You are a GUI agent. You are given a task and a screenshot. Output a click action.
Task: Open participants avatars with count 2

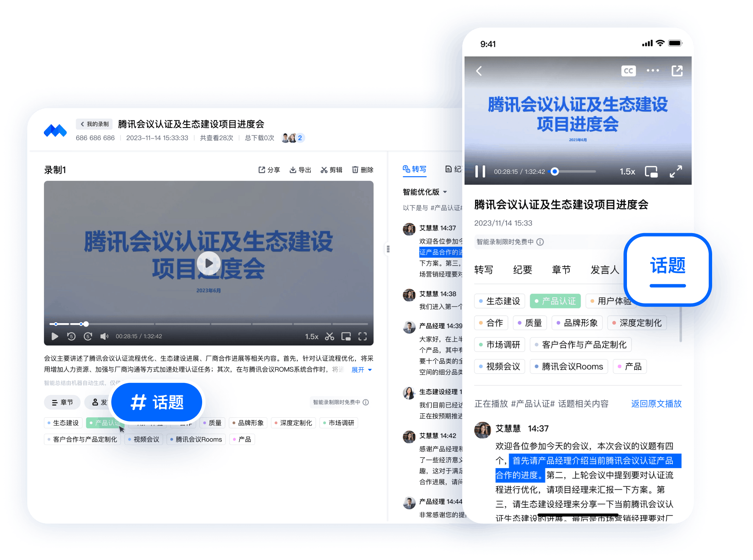(293, 138)
